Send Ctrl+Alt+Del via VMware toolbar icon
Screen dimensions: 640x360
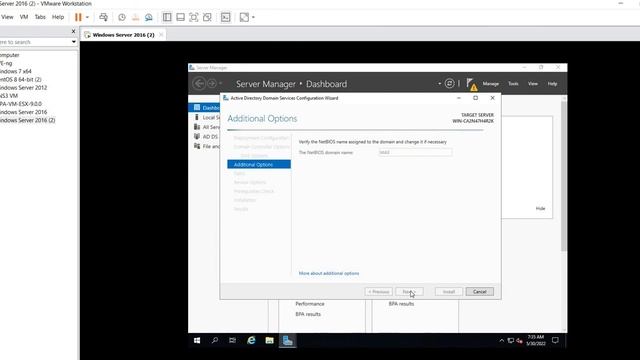(x=103, y=17)
